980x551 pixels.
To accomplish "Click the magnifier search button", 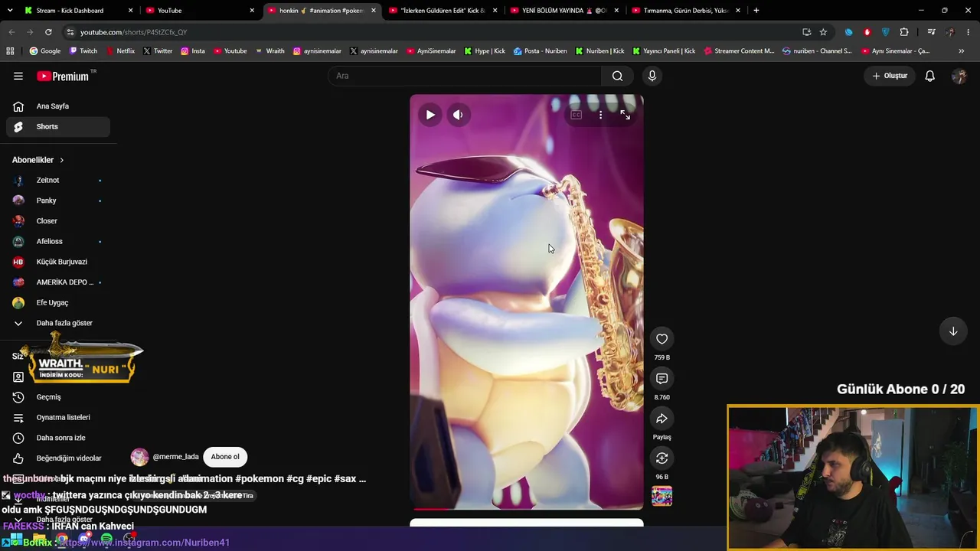I will coord(617,76).
